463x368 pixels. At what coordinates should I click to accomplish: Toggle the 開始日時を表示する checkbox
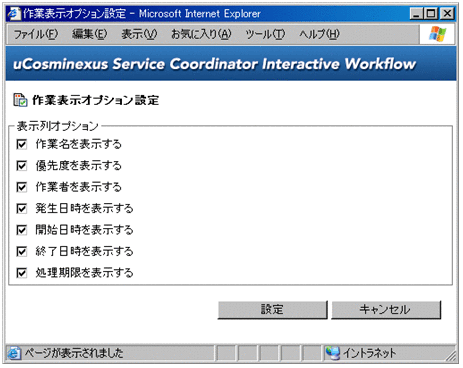(x=22, y=230)
